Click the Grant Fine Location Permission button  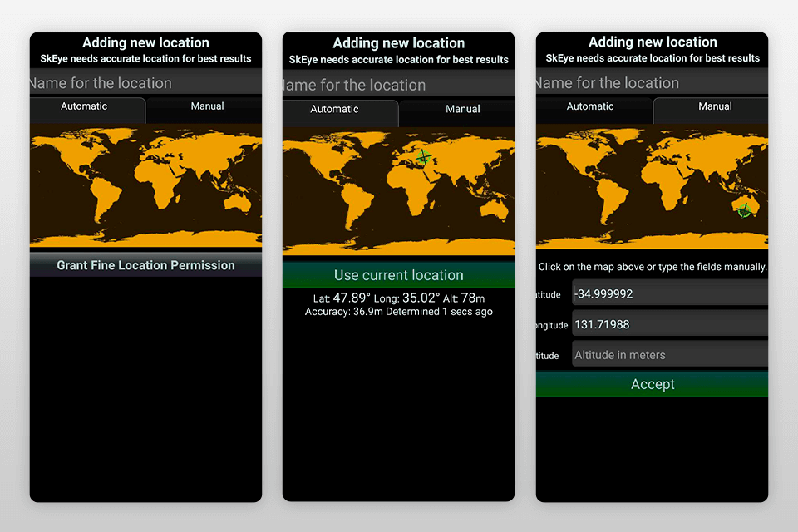pyautogui.click(x=145, y=265)
